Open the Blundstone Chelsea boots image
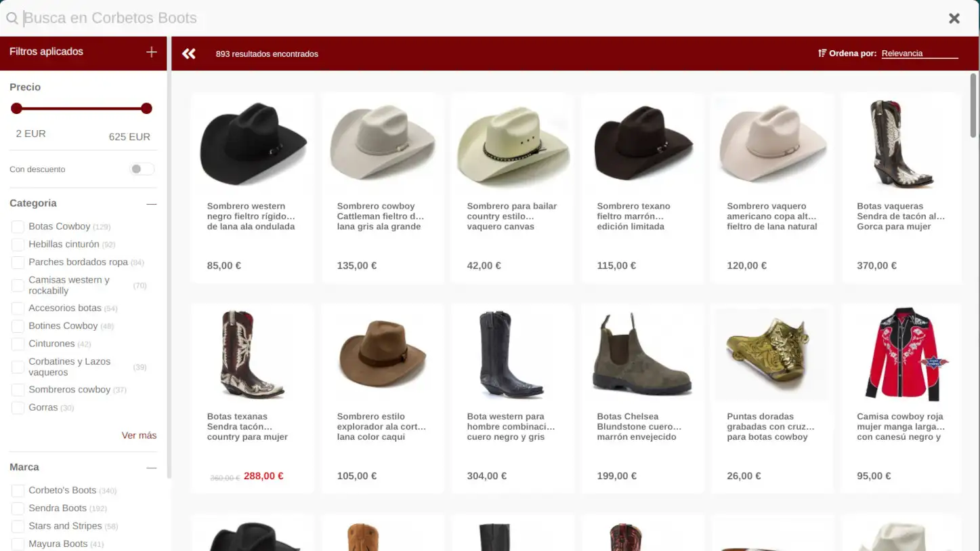The width and height of the screenshot is (980, 551). (x=643, y=354)
